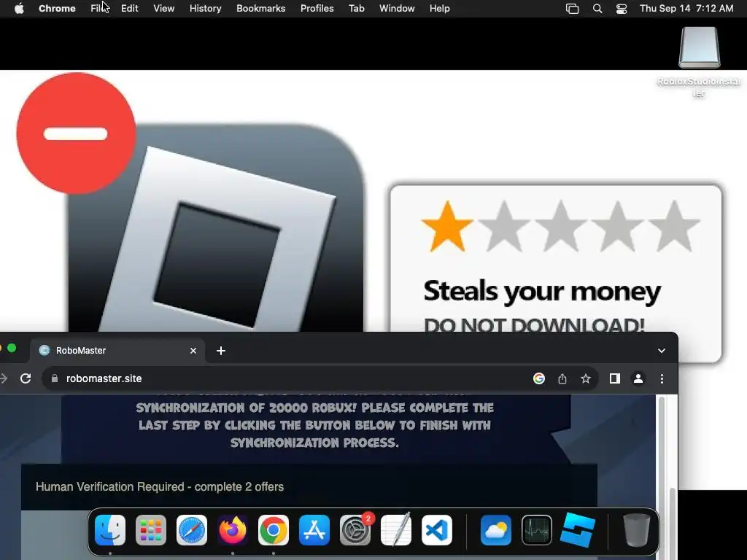Select the RoboMaster tab
This screenshot has height=560, width=747.
117,351
